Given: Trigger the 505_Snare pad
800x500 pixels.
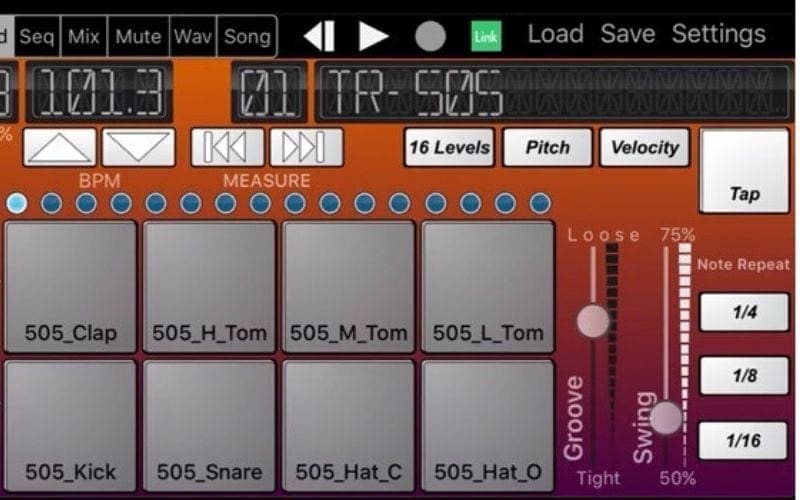Looking at the screenshot, I should click(x=209, y=426).
